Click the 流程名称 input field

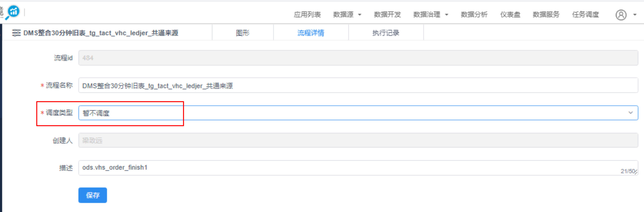(x=358, y=85)
